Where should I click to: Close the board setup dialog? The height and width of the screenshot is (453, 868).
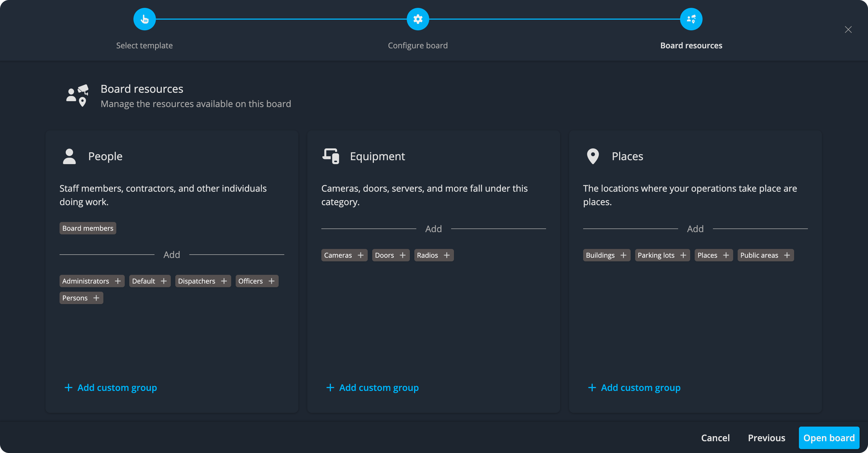848,30
